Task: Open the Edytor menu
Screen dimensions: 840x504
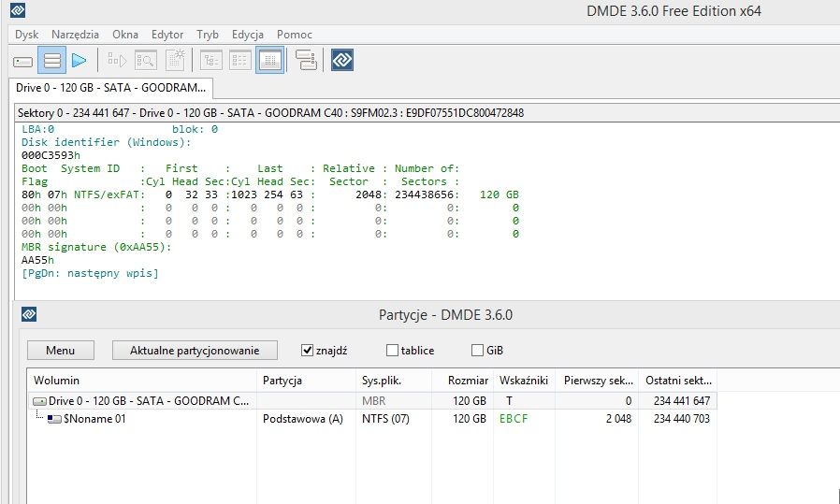Action: [x=167, y=35]
